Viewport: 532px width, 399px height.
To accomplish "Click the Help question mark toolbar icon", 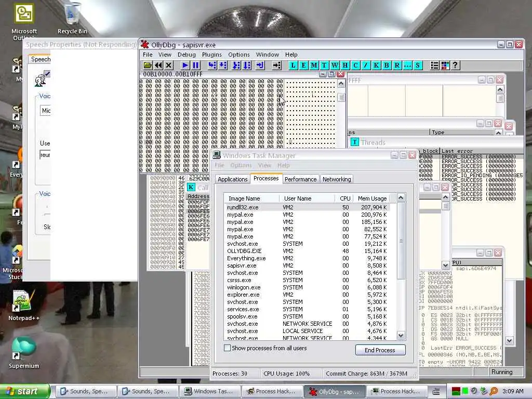I will 455,65.
